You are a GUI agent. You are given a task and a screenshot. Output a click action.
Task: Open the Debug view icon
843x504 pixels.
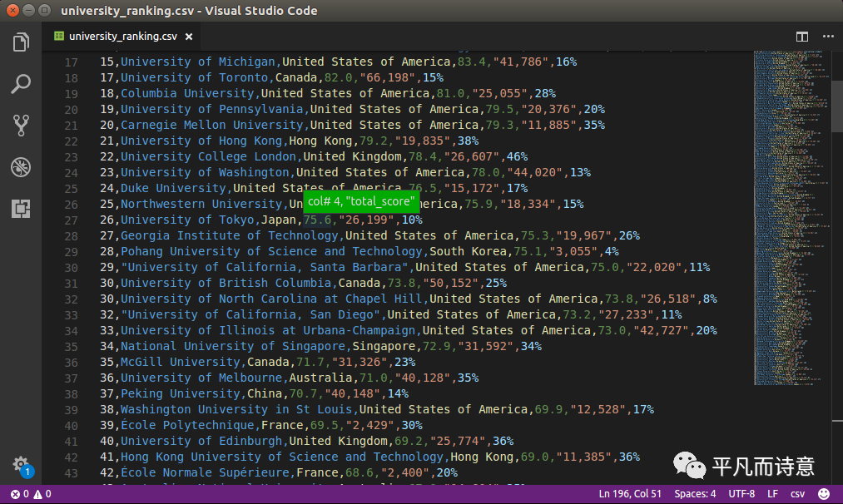coord(21,167)
